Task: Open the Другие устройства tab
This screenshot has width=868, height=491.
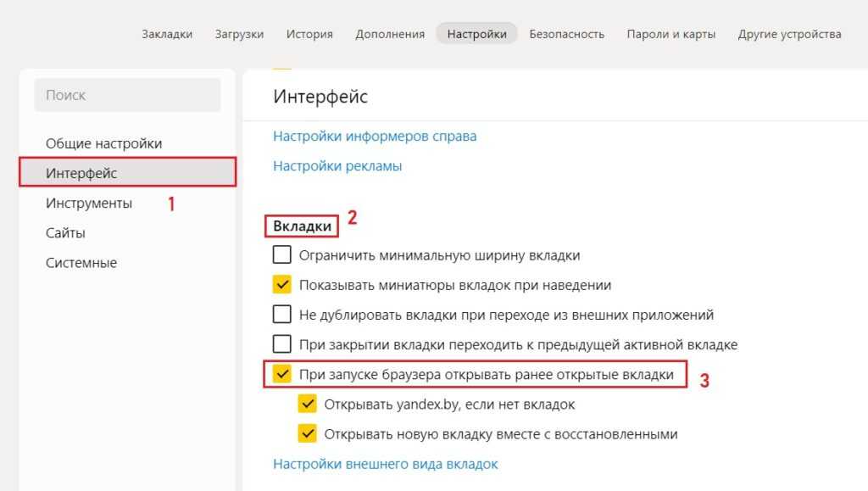Action: click(789, 34)
